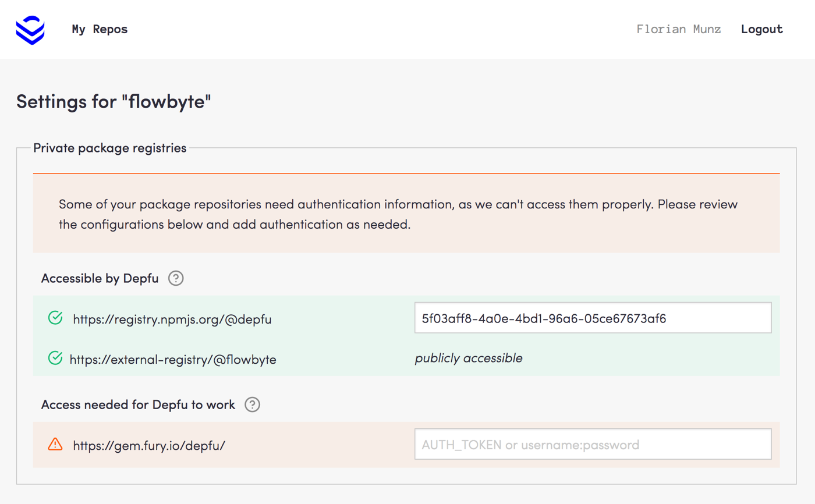Viewport: 815px width, 504px height.
Task: Select the https://registry.npmjs.org/@depfu URL text
Action: [x=172, y=319]
